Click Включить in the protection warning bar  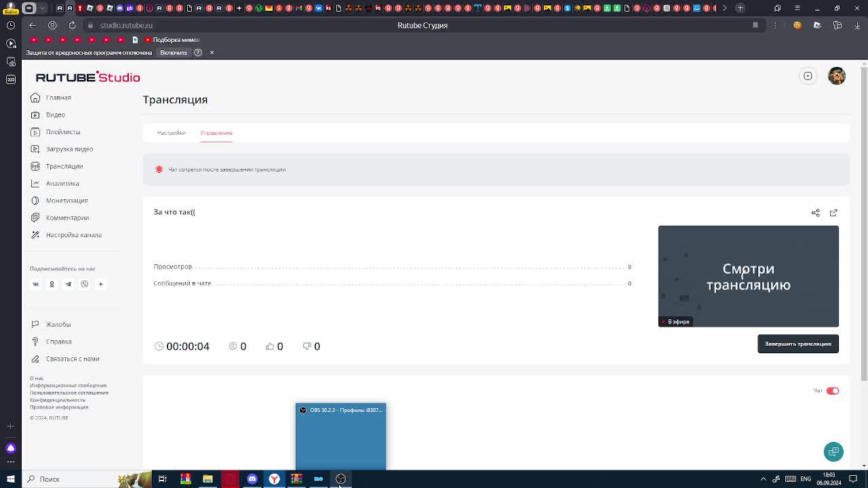point(174,52)
